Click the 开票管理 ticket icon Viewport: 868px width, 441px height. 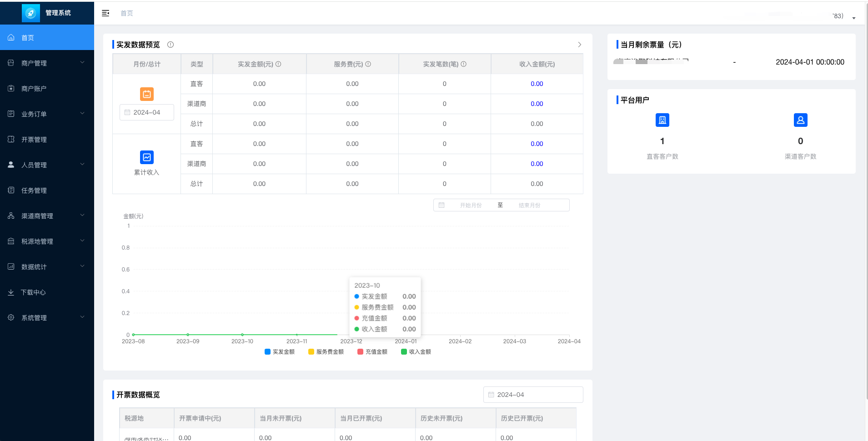(x=11, y=139)
